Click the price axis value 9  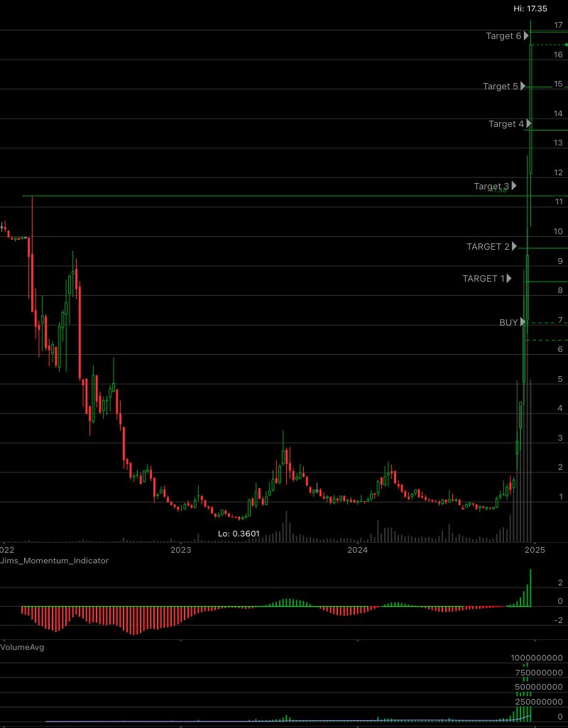[560, 261]
